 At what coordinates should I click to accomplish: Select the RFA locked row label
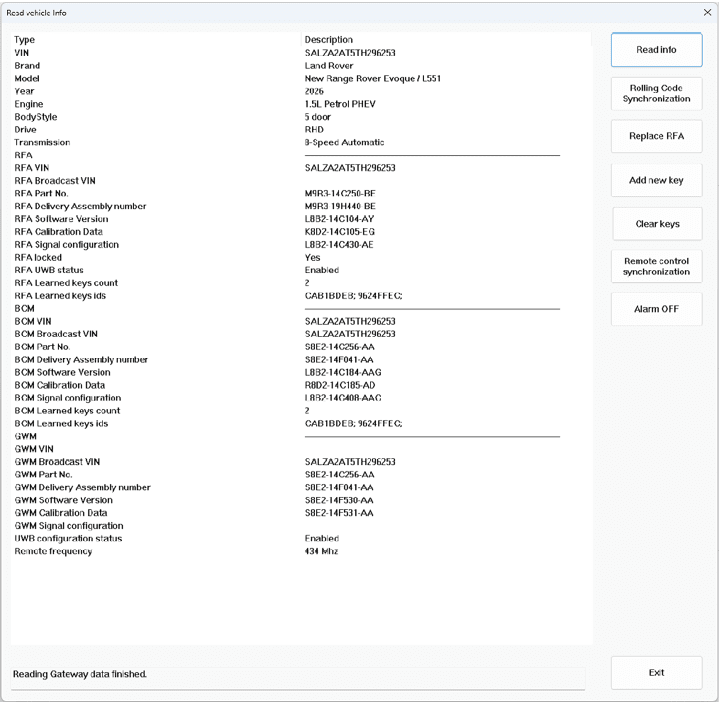(38, 258)
